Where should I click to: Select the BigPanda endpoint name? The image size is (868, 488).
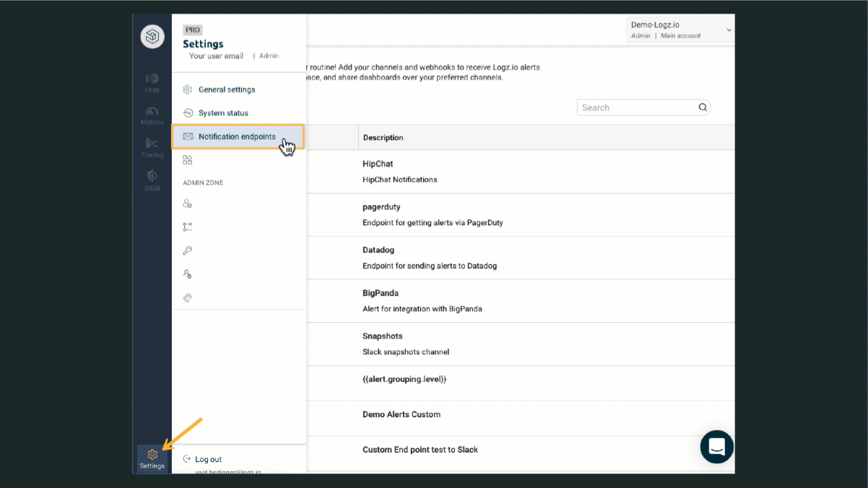point(381,293)
